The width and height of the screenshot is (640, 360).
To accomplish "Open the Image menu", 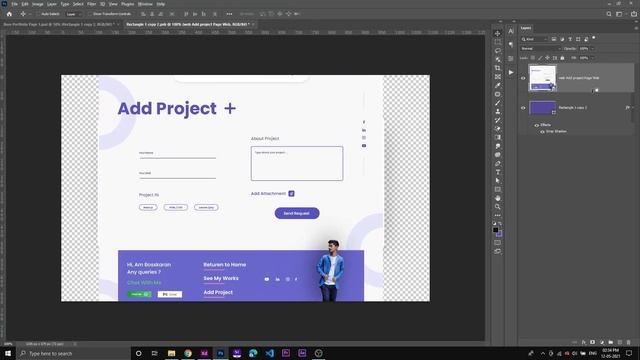I will pyautogui.click(x=38, y=4).
